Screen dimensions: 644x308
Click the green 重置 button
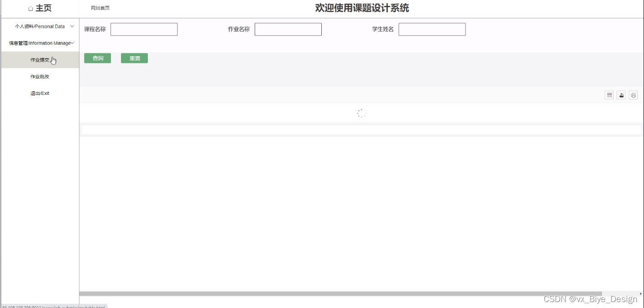(x=134, y=58)
